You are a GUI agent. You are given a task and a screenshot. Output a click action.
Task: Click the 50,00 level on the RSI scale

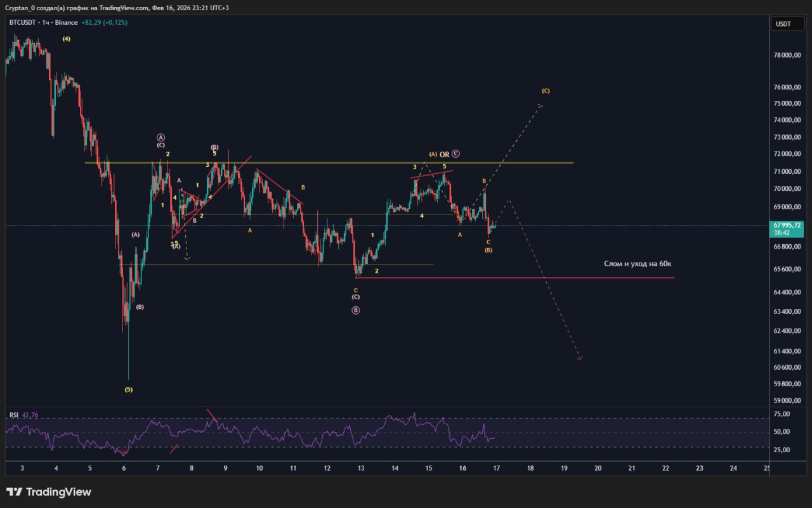782,432
